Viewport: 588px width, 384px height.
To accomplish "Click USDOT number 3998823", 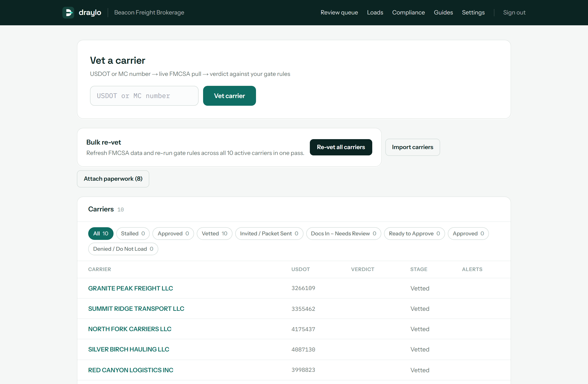I will point(303,370).
